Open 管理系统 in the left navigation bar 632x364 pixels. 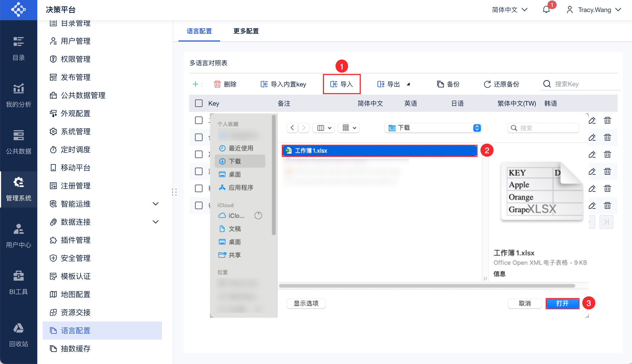19,189
